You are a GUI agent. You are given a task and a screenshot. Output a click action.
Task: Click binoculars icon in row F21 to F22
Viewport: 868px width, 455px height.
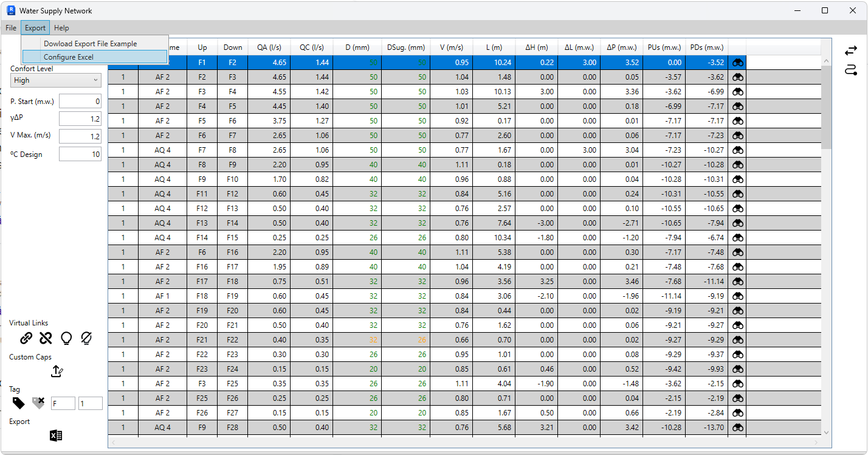pos(737,340)
